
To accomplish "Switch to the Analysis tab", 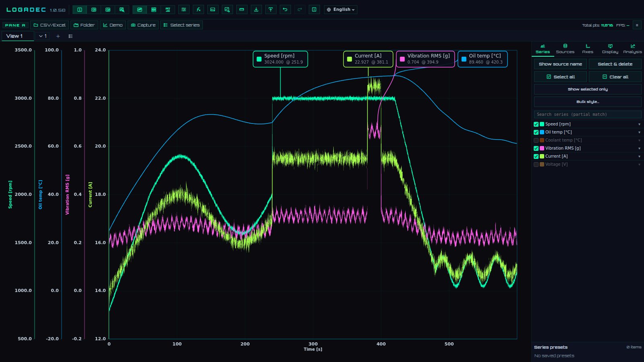I will (x=632, y=49).
